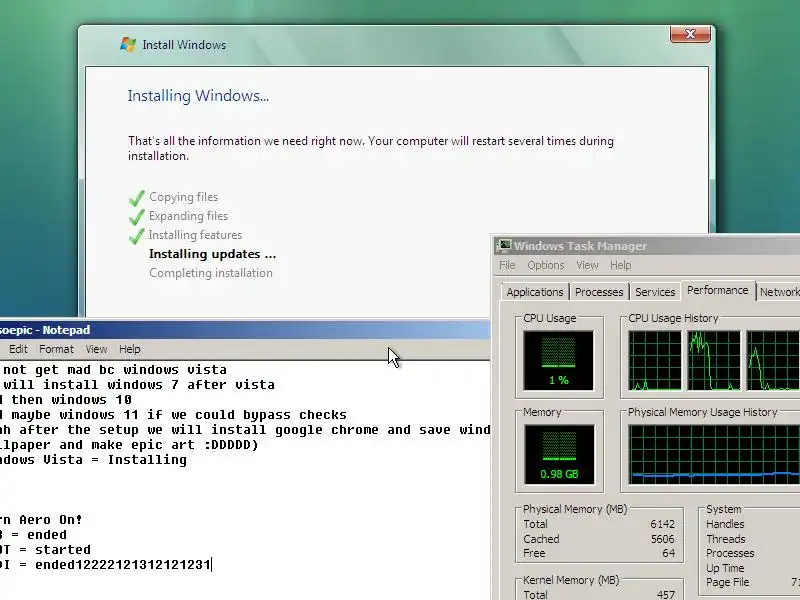This screenshot has height=600, width=800.
Task: Switch to the Applications tab
Action: pyautogui.click(x=535, y=292)
